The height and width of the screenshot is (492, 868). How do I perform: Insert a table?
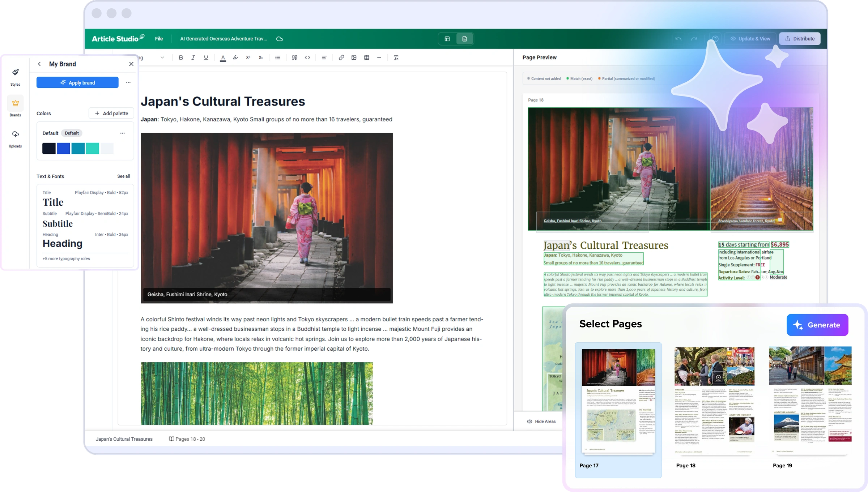(366, 57)
